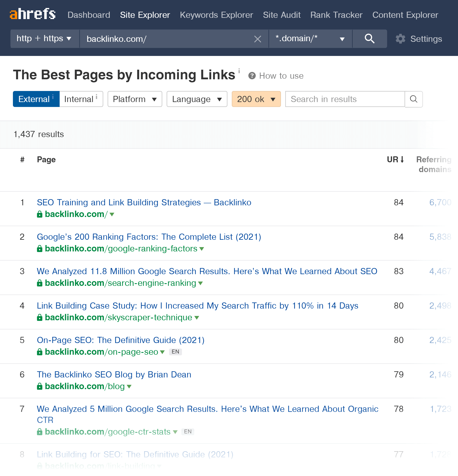Click the Settings label in header
Viewport: 458px width, 476px height.
[426, 39]
